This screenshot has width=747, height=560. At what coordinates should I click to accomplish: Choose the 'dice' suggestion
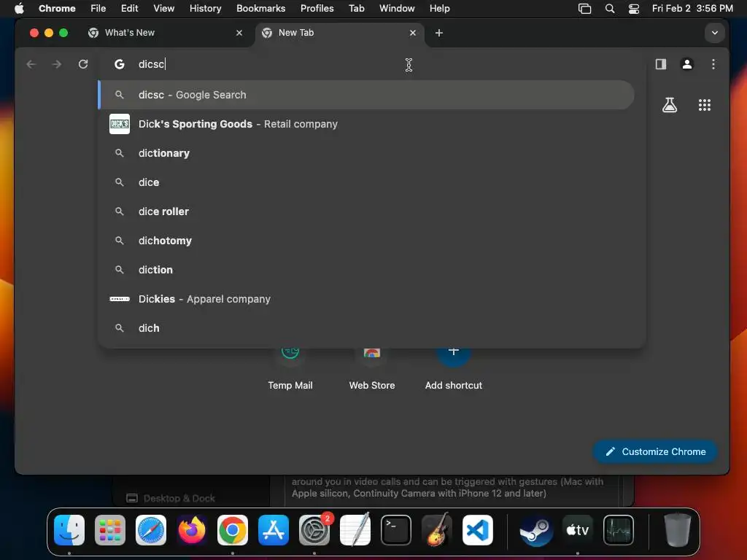pos(366,182)
